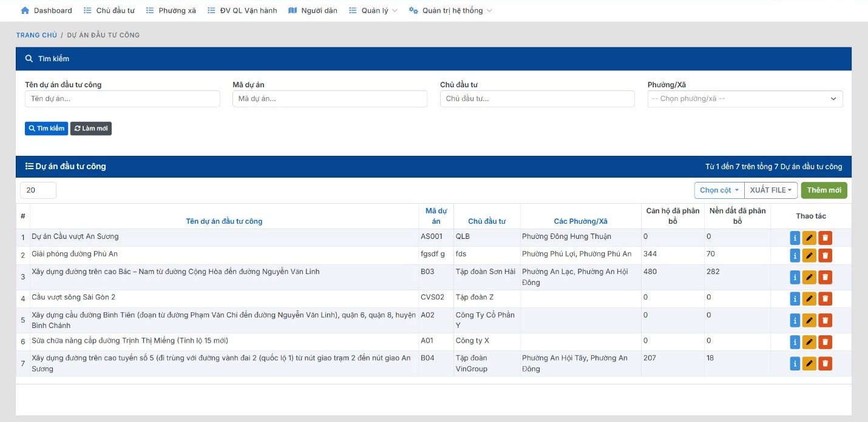Screen dimensions: 868x422
Task: Open info for Sửa chữa nâng cấp đường Trịnh Thị Miếng
Action: [x=795, y=342]
